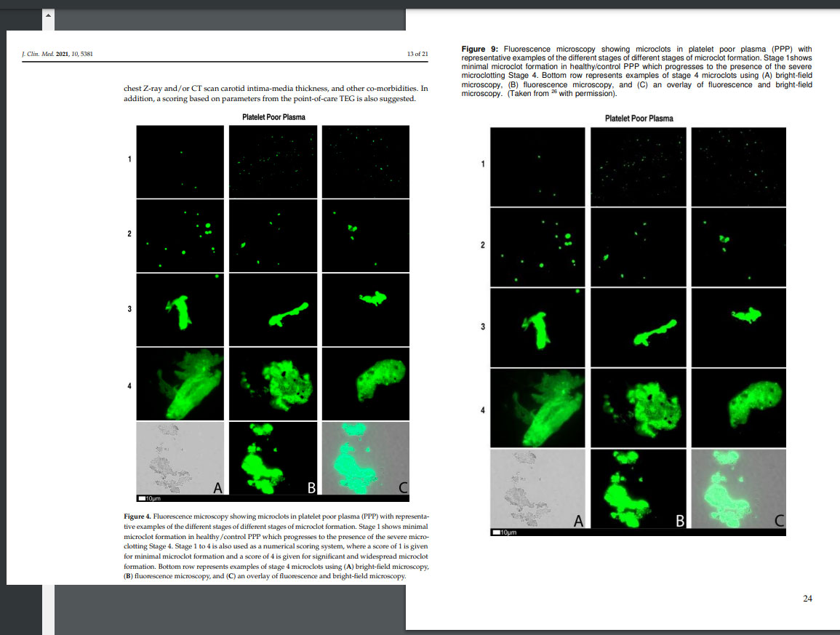Click the 'Platelet Poor Plasma' title of right figure
Image resolution: width=840 pixels, height=635 pixels.
coord(639,118)
